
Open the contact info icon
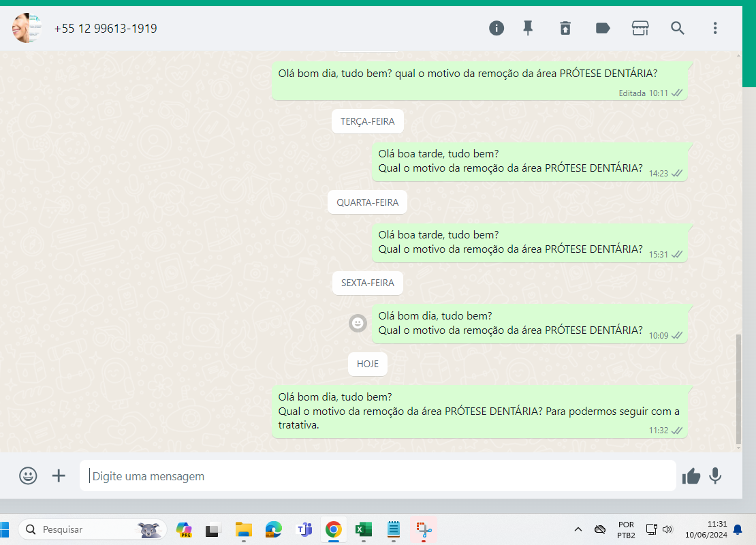coord(497,28)
